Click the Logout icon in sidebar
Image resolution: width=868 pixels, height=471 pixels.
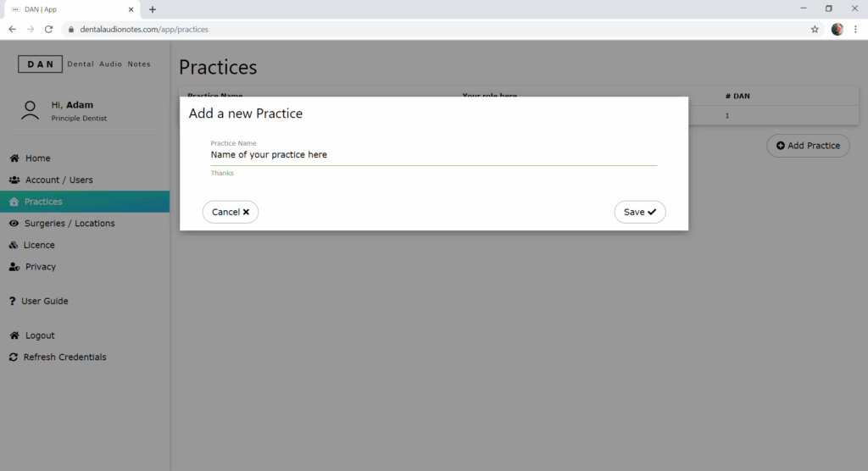tap(14, 335)
